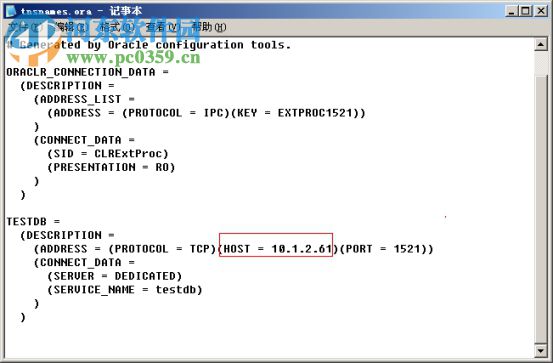Click the line 'ORACLR_CONNECTION_DATA ='
554x363 pixels.
pos(87,72)
